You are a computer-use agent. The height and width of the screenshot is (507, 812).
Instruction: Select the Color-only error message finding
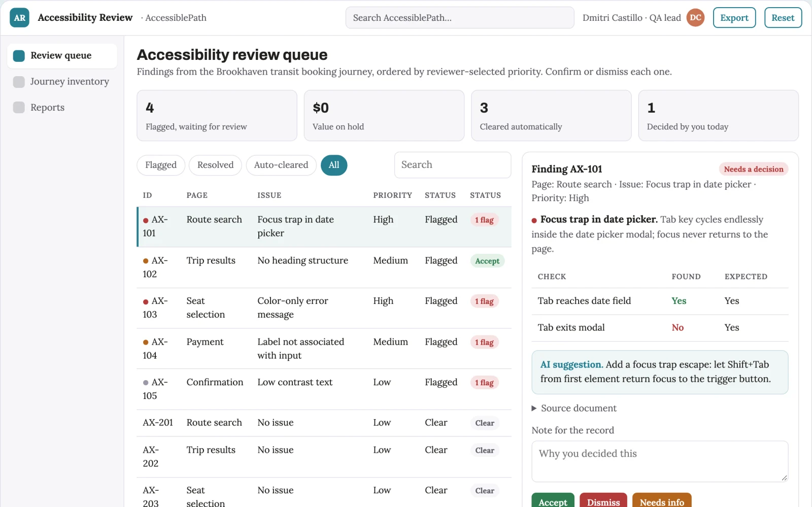324,308
